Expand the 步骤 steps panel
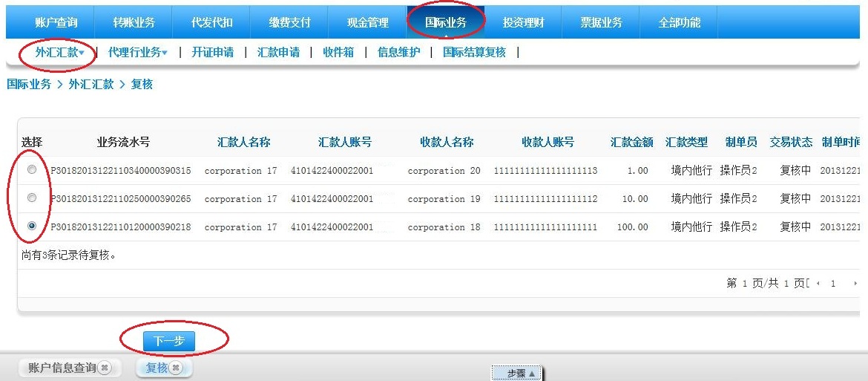This screenshot has width=868, height=381. (x=516, y=374)
